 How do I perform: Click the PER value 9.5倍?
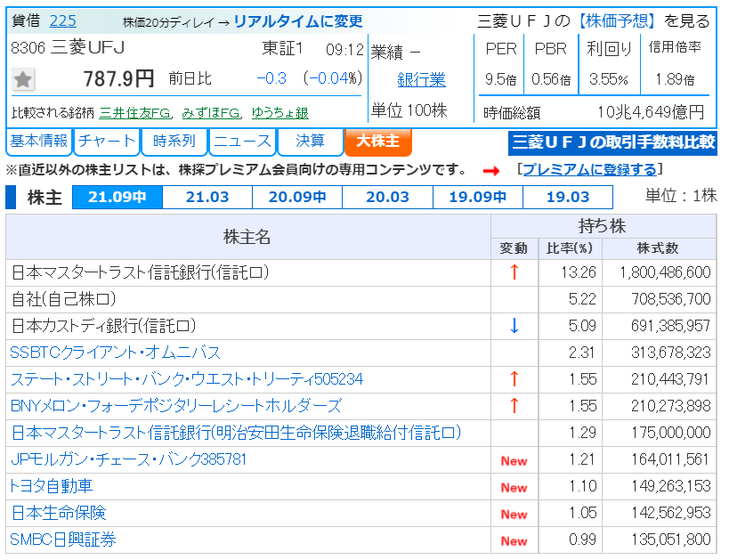coord(501,79)
